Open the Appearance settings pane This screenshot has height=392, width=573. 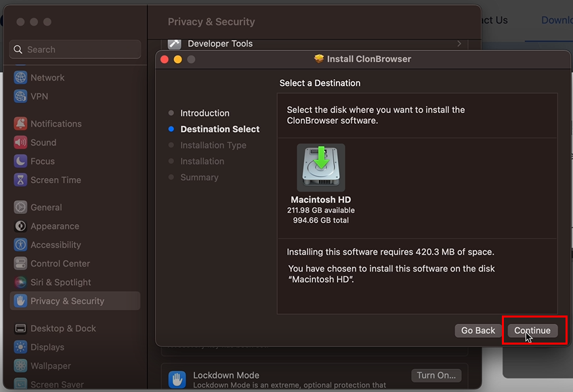(x=75, y=226)
